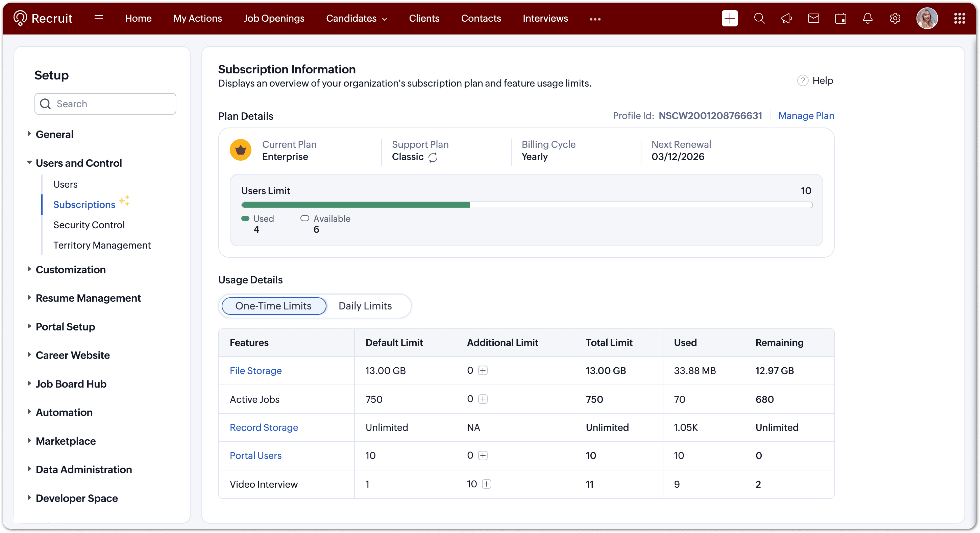Open the global search magnifier icon
This screenshot has width=980, height=533.
tap(759, 18)
